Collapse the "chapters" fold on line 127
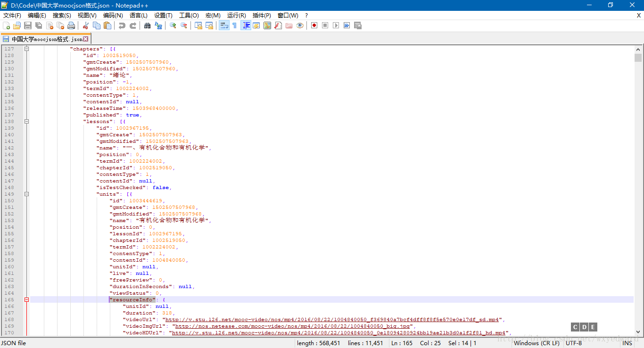This screenshot has width=644, height=348. click(27, 49)
